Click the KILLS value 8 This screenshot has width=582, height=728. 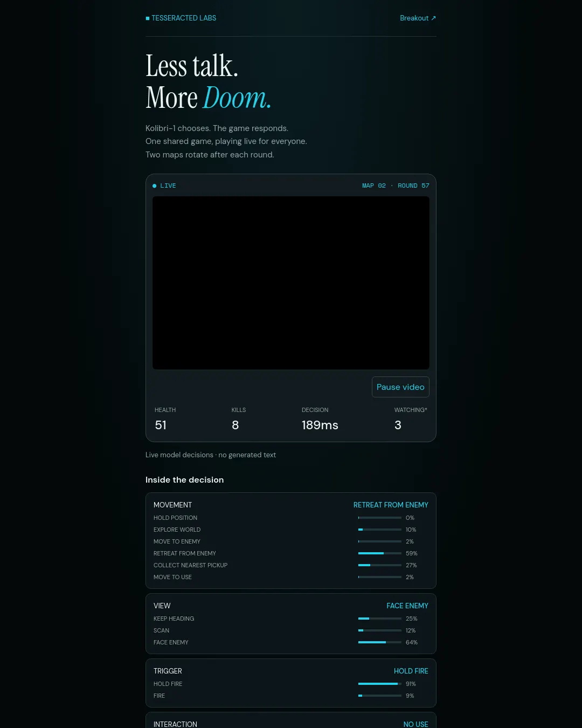point(235,425)
